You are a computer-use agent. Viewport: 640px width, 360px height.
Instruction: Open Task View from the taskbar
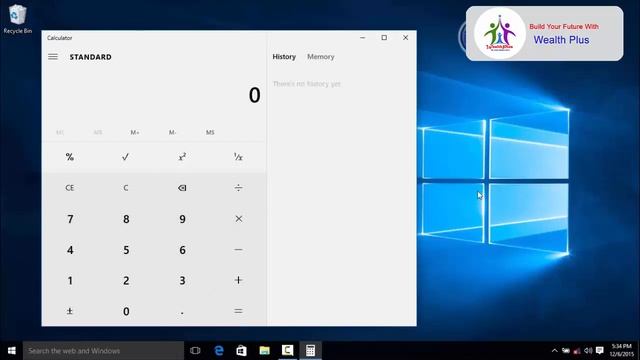point(196,351)
